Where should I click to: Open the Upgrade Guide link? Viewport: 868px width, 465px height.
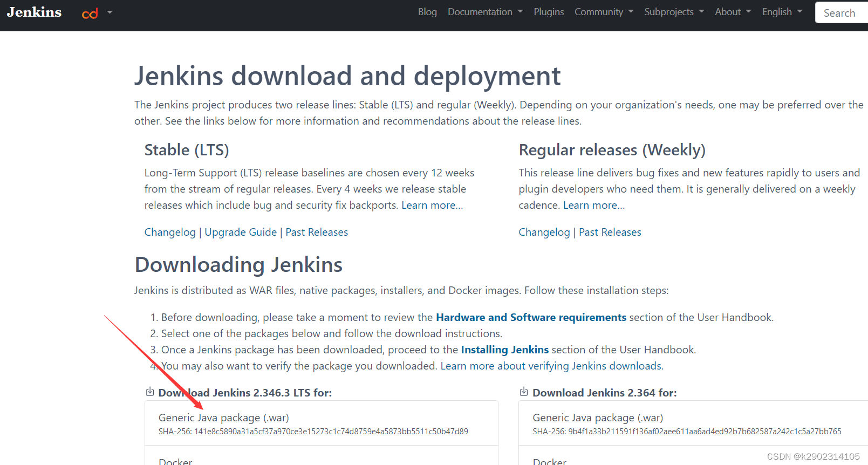click(241, 232)
